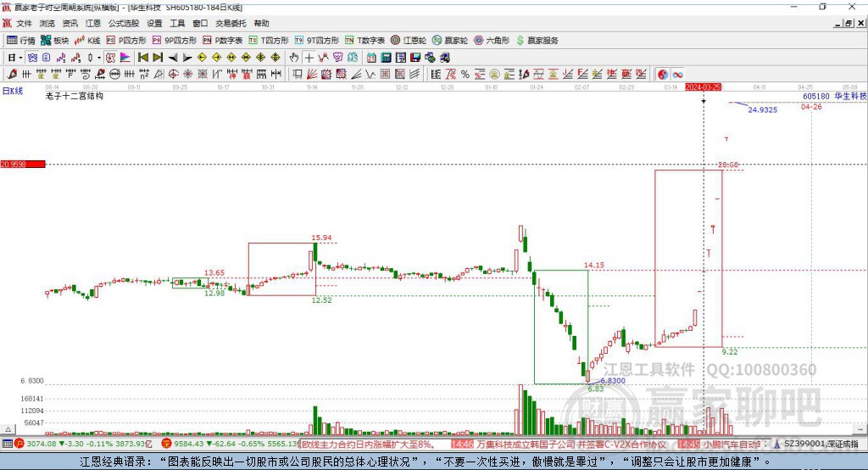The width and height of the screenshot is (868, 470).
Task: Open the 行情 market quotes view
Action: [21, 41]
